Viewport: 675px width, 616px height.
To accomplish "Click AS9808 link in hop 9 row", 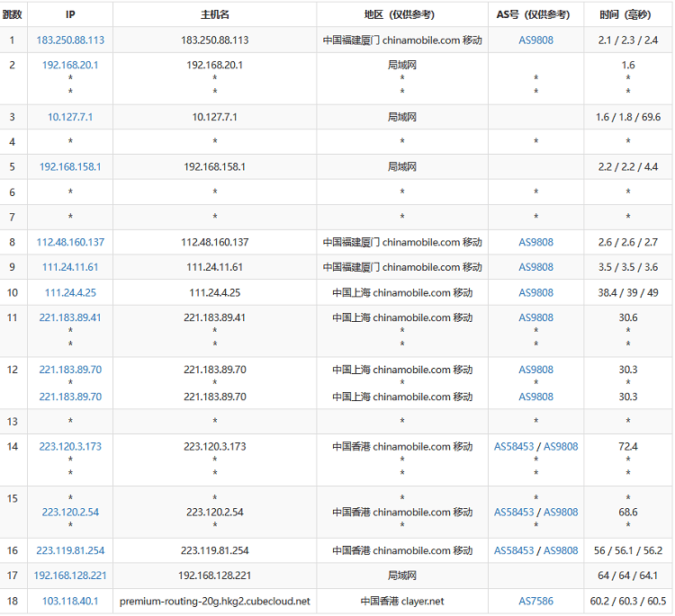I will pos(536,267).
